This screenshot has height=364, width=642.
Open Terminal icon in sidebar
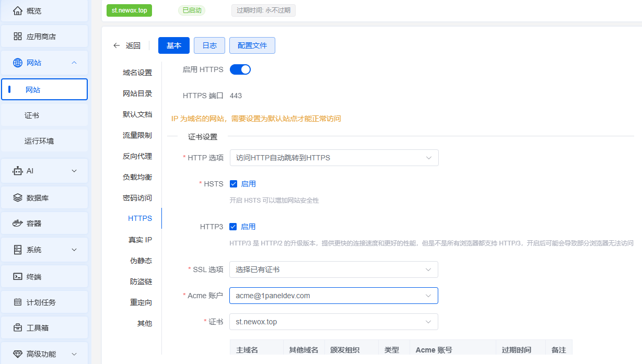(x=18, y=276)
